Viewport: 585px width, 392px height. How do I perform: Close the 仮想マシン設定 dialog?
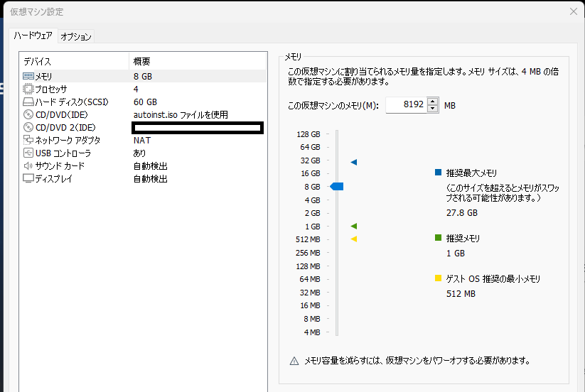[574, 11]
